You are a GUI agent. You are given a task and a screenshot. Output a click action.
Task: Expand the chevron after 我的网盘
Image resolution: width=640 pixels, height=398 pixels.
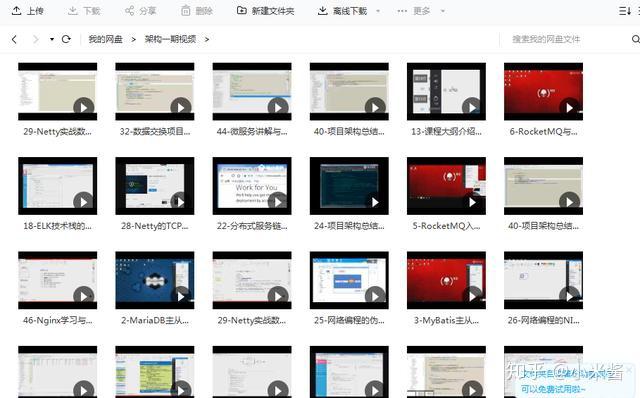[133, 39]
